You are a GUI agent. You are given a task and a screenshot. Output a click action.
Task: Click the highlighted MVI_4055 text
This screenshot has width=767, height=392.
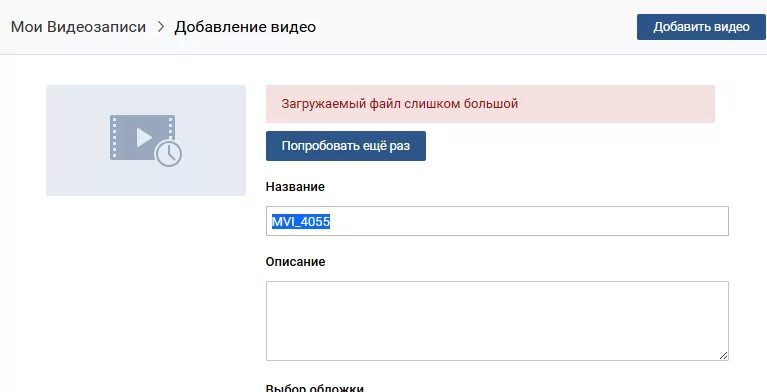click(301, 222)
